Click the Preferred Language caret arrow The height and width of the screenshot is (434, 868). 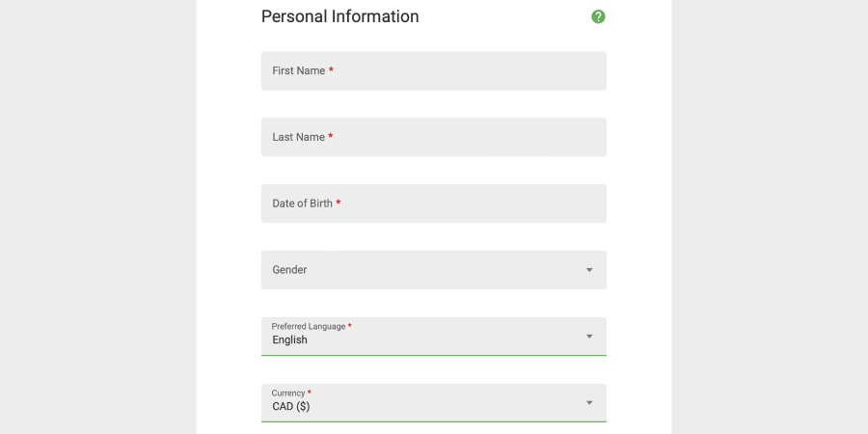[589, 337]
